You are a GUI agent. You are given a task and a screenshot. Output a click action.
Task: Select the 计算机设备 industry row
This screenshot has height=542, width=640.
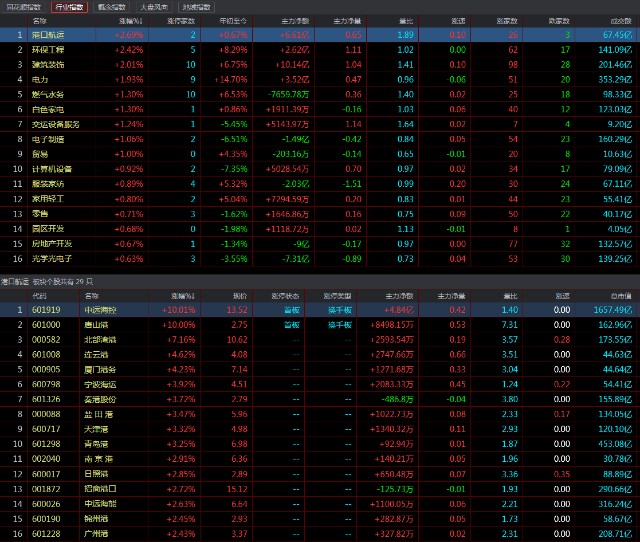pos(51,169)
